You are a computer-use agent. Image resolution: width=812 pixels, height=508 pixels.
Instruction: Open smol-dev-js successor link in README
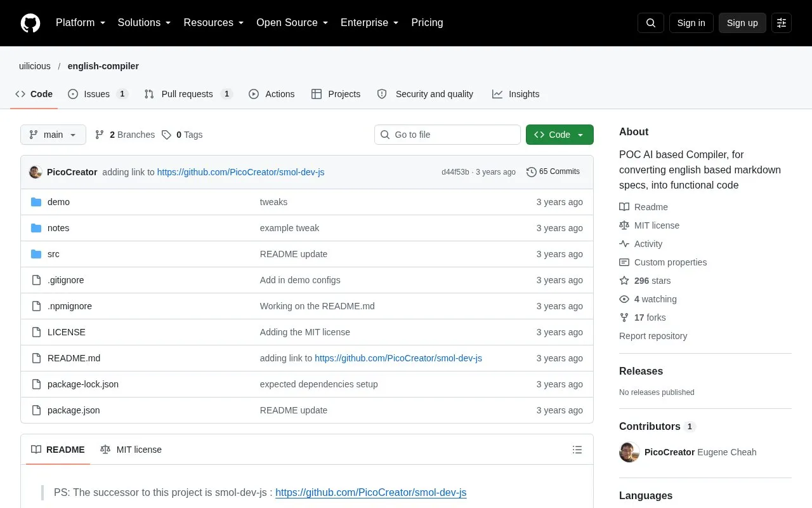pos(371,492)
